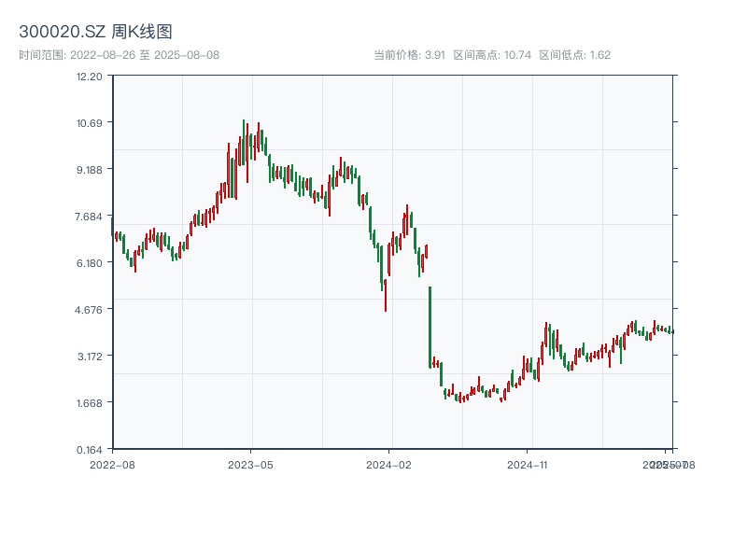Select the 9.188 price axis label
The image size is (747, 560).
(90, 170)
